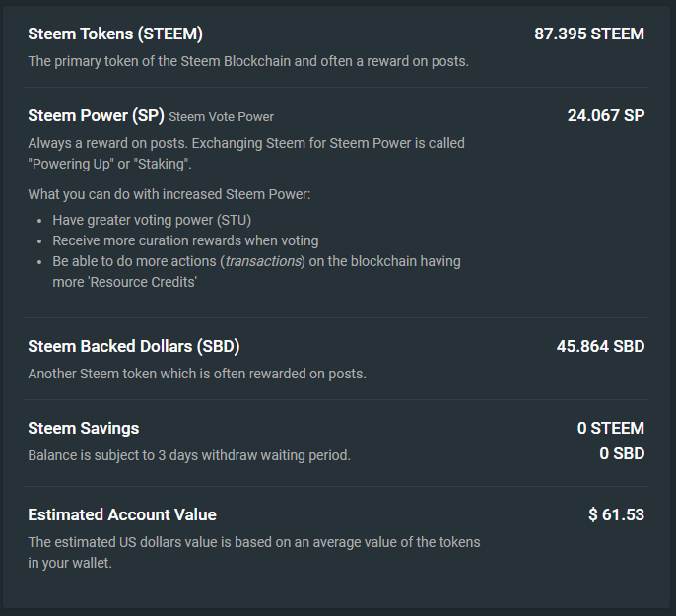Click the primary token description text
This screenshot has height=616, width=676.
coord(248,61)
